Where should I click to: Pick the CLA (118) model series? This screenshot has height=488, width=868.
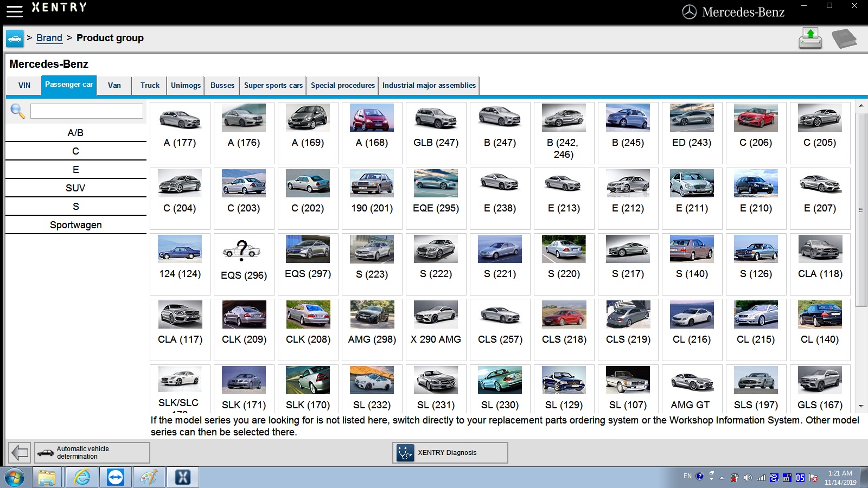point(820,264)
